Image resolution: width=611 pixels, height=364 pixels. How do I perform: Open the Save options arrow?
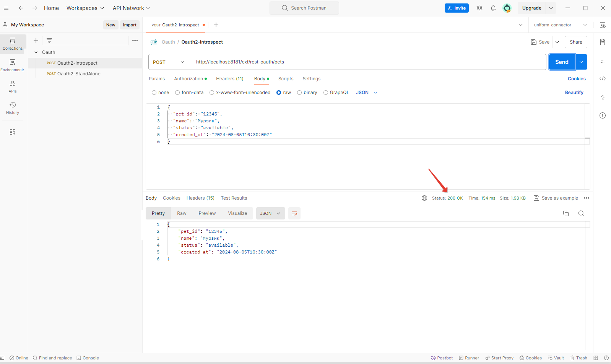click(x=557, y=42)
